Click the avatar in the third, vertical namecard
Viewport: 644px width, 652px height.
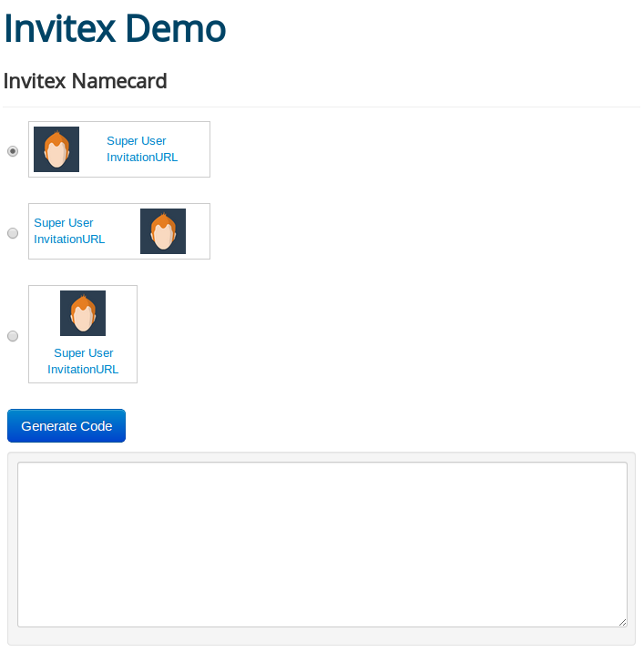[x=83, y=313]
